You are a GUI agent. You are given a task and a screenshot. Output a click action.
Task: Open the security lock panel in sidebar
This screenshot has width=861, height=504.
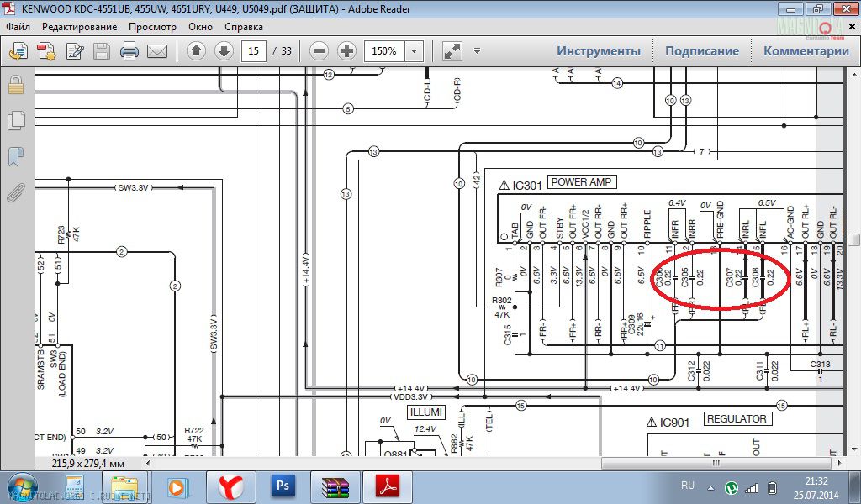pyautogui.click(x=16, y=85)
